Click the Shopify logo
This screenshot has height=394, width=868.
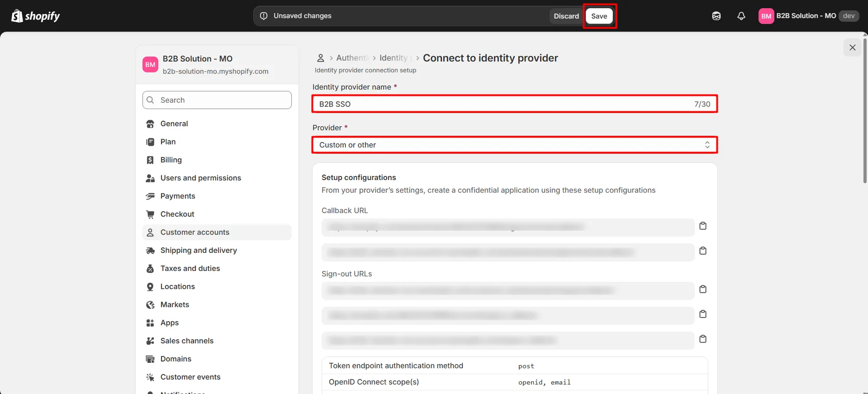[x=35, y=16]
